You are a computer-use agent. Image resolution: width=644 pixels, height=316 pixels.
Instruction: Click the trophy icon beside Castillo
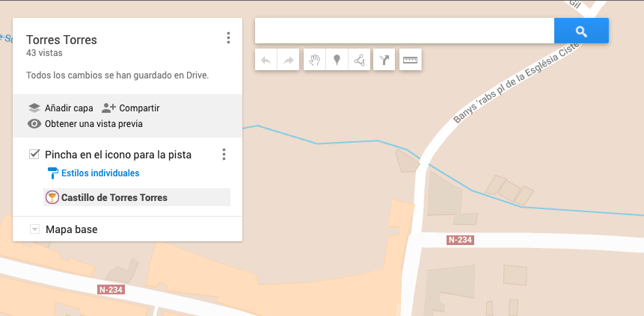point(52,197)
